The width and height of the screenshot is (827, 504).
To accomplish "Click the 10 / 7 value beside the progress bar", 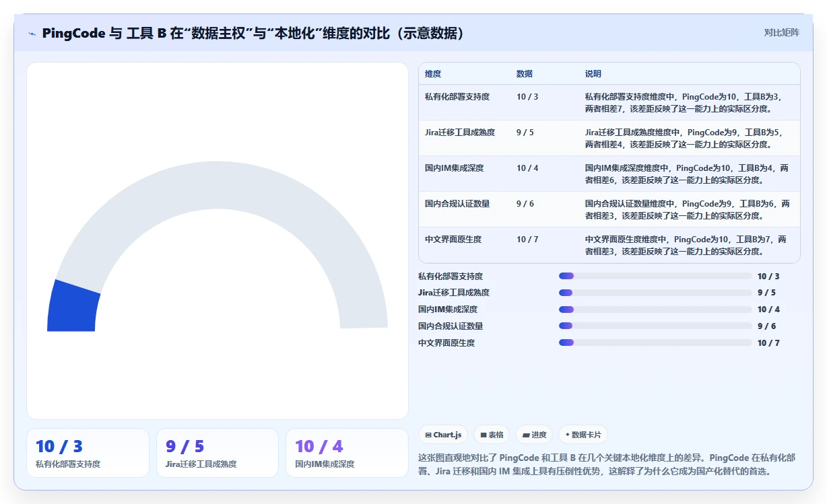I will pyautogui.click(x=768, y=343).
